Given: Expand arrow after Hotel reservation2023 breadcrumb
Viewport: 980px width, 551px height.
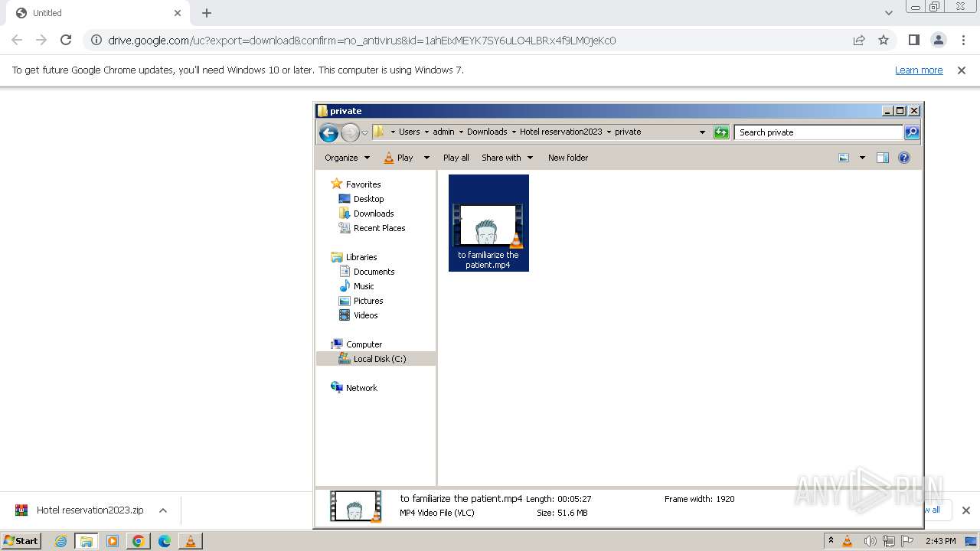Looking at the screenshot, I should 609,132.
